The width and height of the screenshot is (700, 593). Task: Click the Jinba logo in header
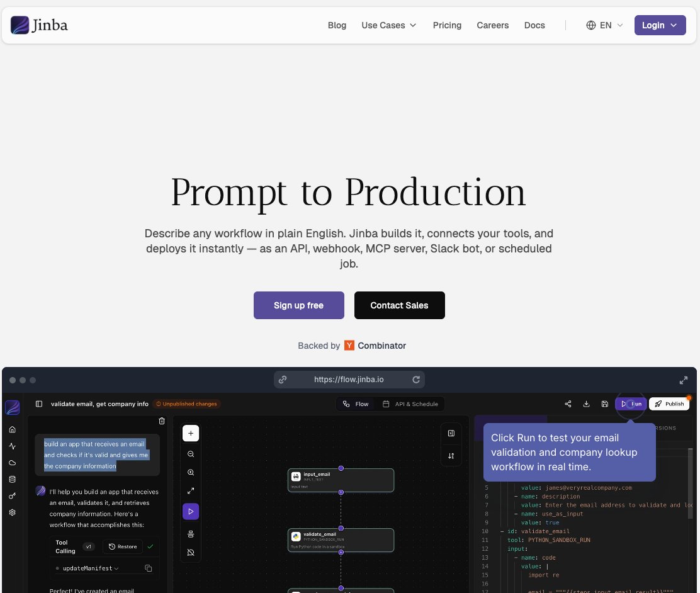[x=39, y=25]
